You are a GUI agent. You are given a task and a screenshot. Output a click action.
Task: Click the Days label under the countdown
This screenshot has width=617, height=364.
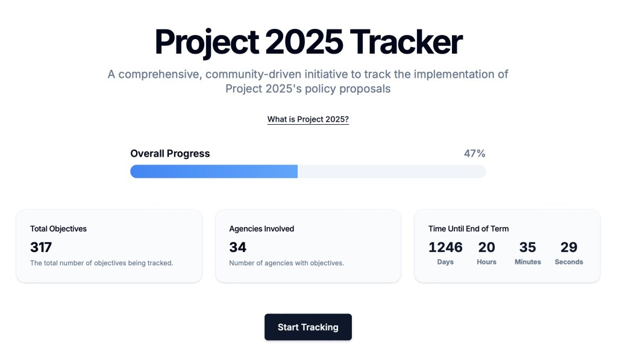click(x=445, y=262)
